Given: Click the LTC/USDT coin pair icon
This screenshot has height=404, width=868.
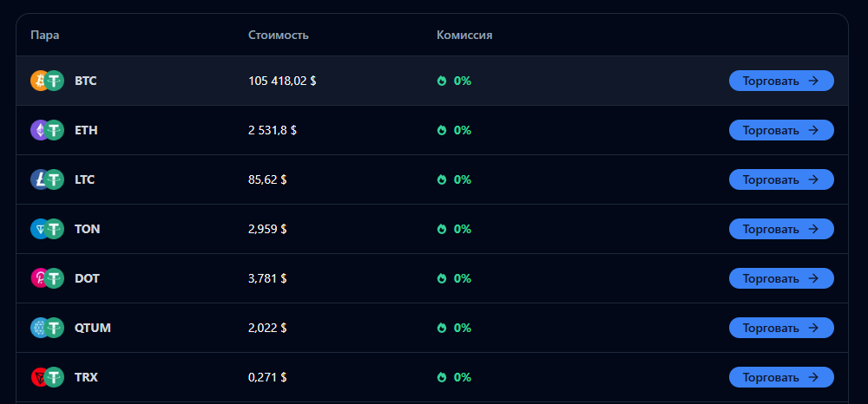Looking at the screenshot, I should click(47, 179).
